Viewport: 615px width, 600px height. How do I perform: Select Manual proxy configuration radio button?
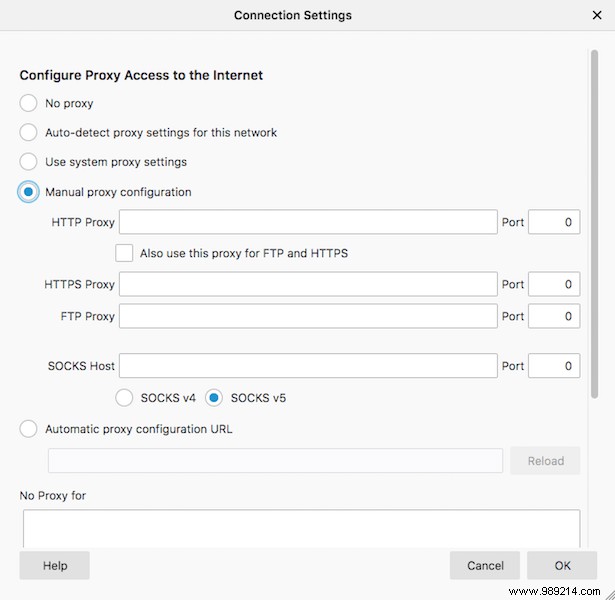pos(28,192)
